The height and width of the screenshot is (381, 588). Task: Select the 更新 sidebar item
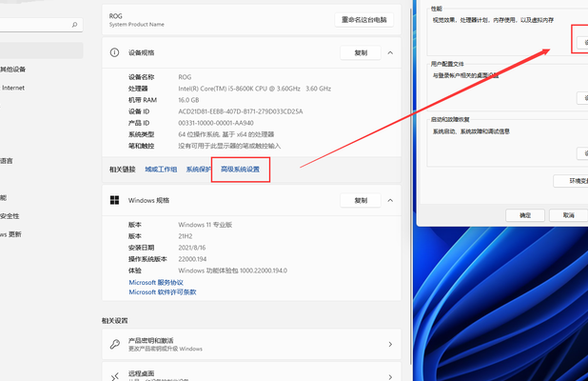[x=10, y=234]
